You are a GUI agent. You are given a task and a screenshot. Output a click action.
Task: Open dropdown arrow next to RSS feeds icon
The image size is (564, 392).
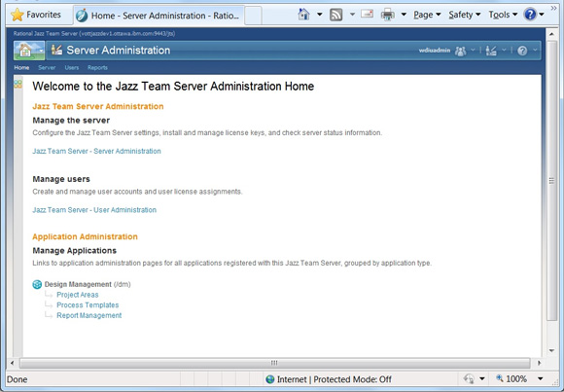352,15
